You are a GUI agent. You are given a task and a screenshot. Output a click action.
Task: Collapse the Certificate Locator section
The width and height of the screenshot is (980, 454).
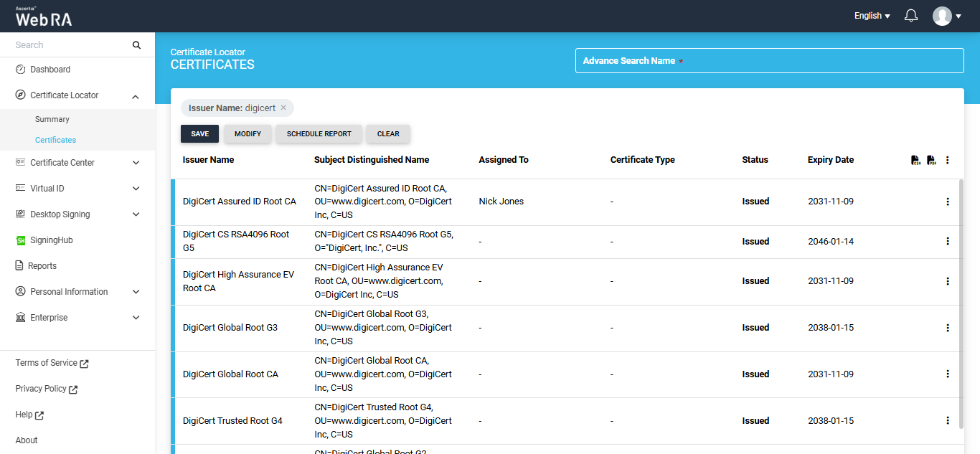point(136,96)
